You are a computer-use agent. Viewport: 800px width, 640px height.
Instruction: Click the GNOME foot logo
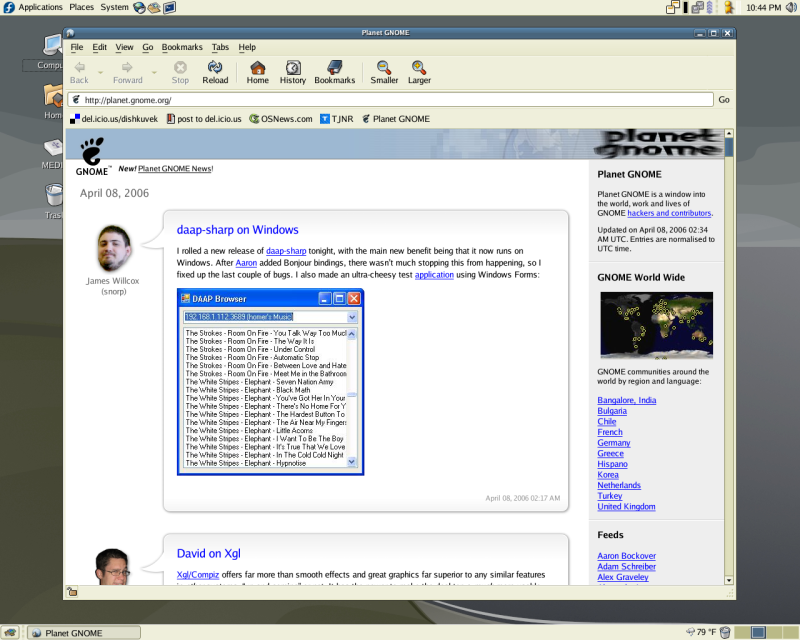click(92, 156)
